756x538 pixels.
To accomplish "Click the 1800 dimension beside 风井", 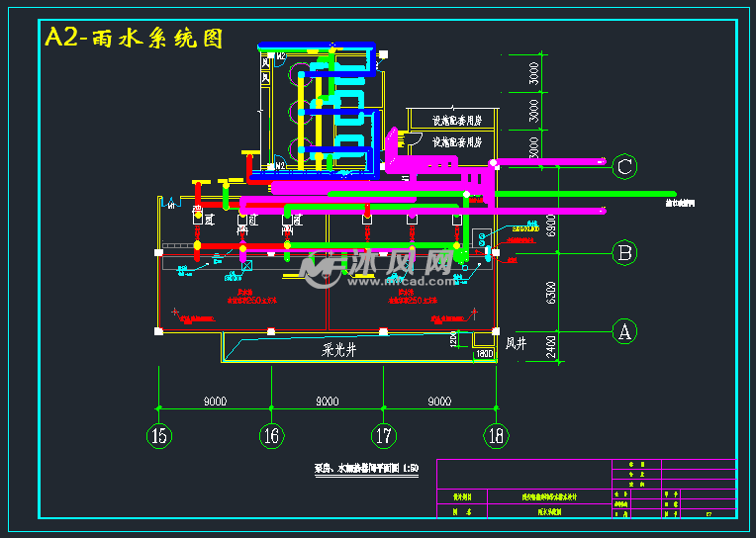I will tap(485, 354).
